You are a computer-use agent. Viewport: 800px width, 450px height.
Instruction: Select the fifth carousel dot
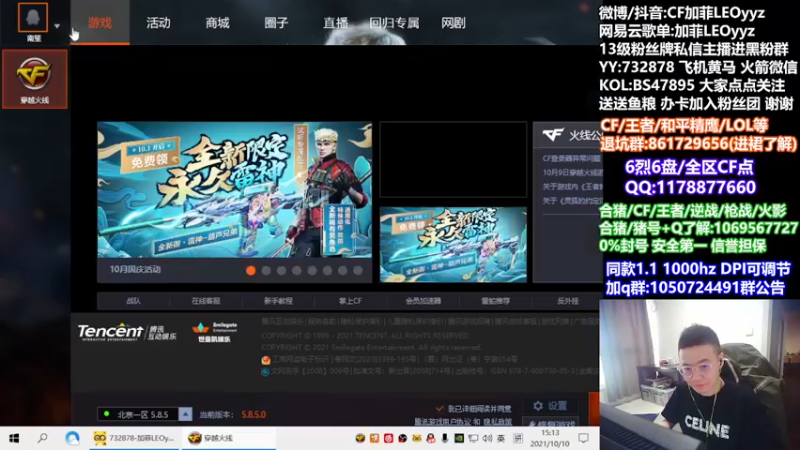point(312,270)
